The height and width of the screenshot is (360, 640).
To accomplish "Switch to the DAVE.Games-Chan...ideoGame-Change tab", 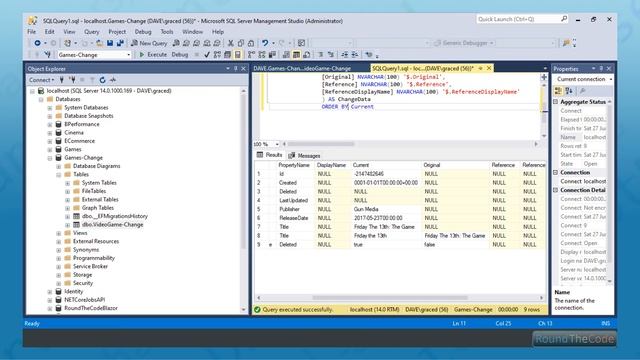I will click(302, 69).
